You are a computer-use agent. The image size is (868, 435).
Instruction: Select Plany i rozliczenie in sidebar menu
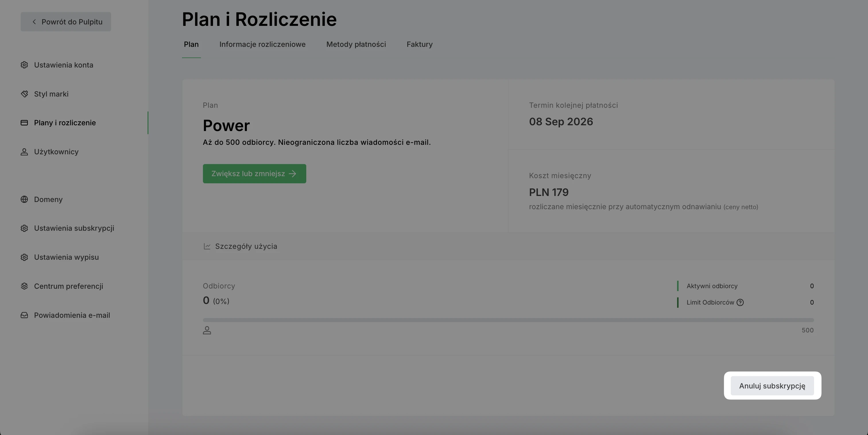(65, 123)
